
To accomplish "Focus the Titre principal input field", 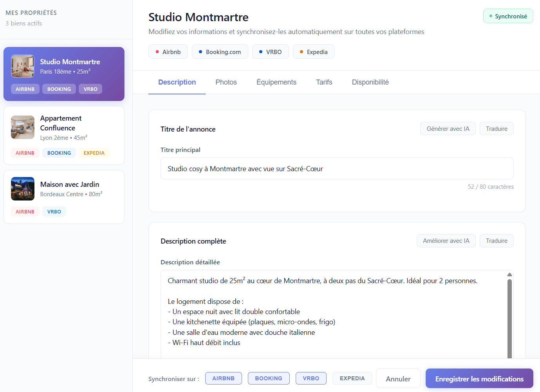I will click(337, 168).
